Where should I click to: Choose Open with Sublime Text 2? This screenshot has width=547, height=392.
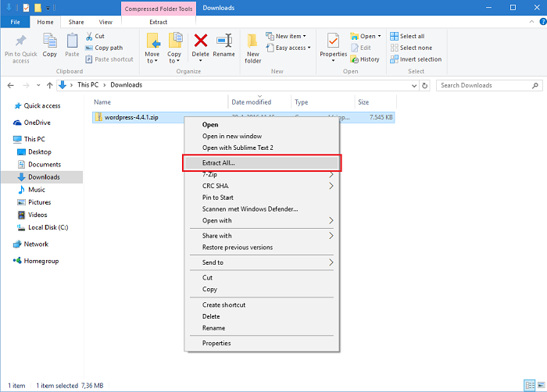coord(262,148)
